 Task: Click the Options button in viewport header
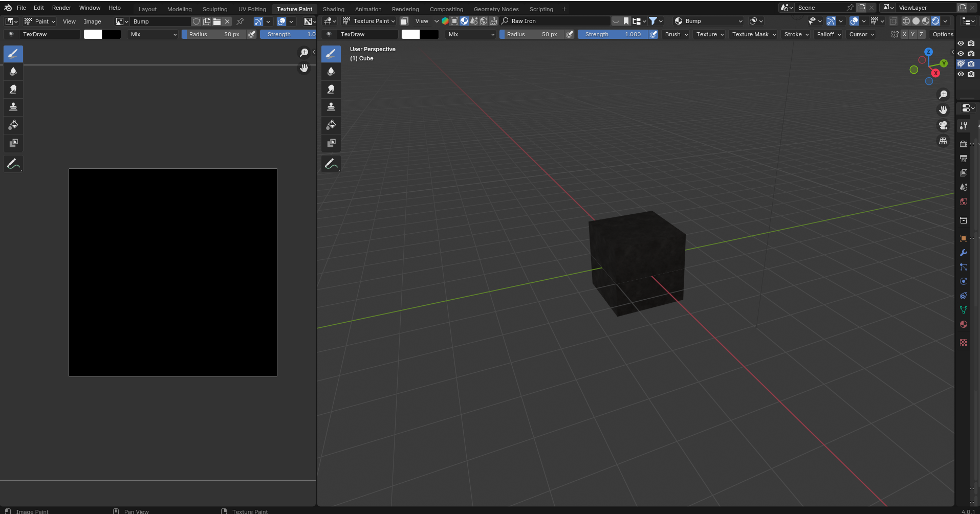click(943, 34)
